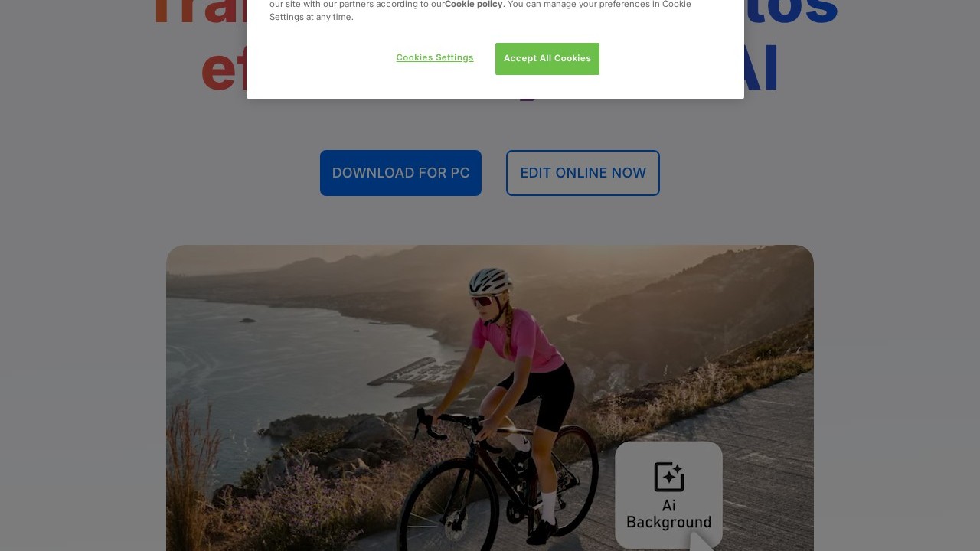Click the cyclist's white helmet in photo
The image size is (980, 551).
coord(490,281)
